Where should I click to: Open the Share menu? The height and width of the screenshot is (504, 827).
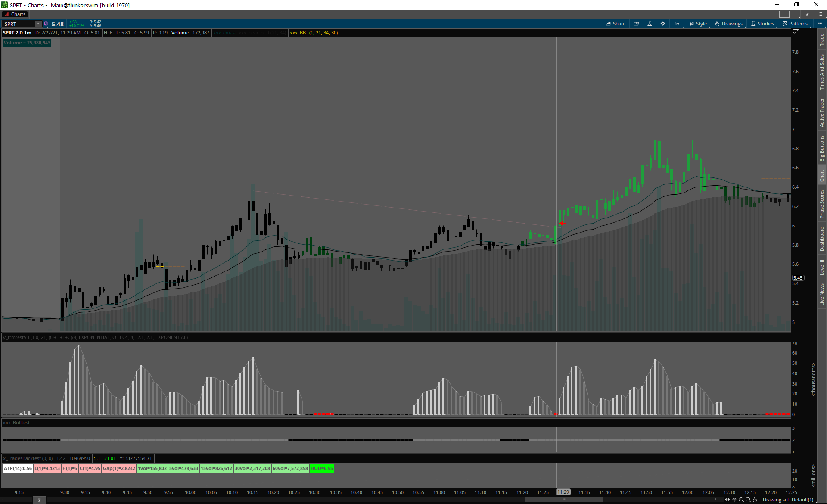click(x=616, y=24)
